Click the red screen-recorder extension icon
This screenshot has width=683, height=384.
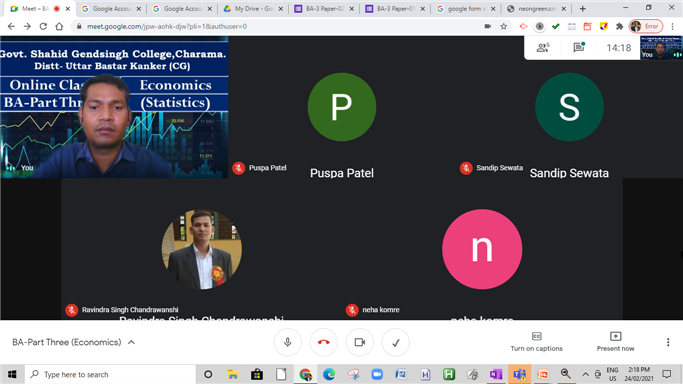(524, 27)
